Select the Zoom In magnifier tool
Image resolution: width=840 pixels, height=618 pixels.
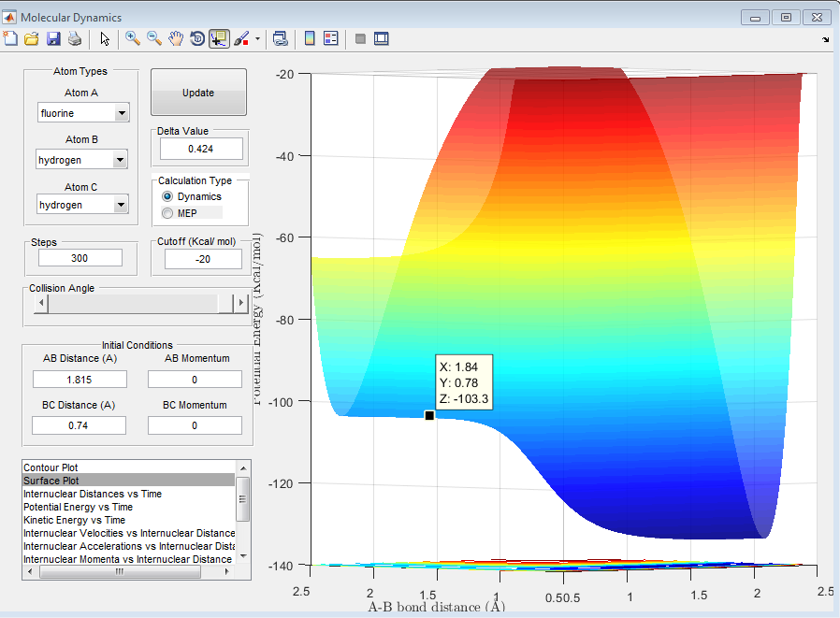(x=133, y=38)
